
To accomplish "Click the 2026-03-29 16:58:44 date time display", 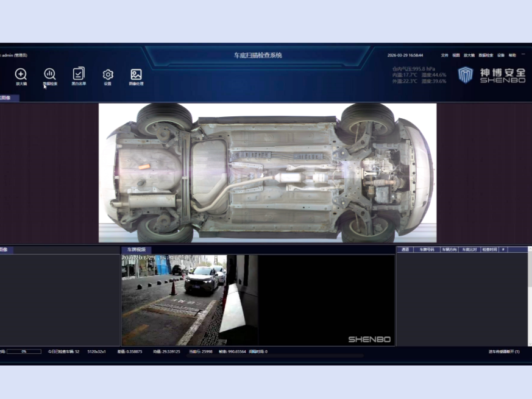I will 405,55.
